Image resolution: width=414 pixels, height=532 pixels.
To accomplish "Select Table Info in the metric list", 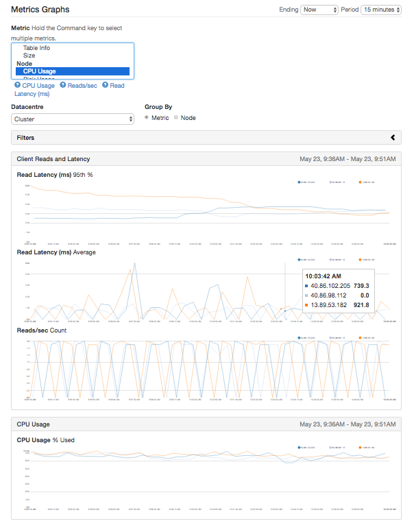I will (36, 48).
